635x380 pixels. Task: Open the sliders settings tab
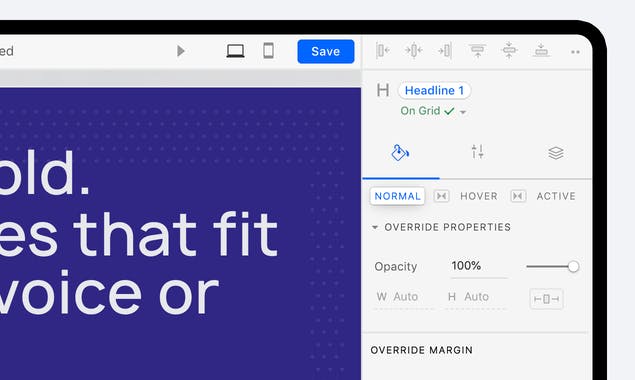pos(477,152)
